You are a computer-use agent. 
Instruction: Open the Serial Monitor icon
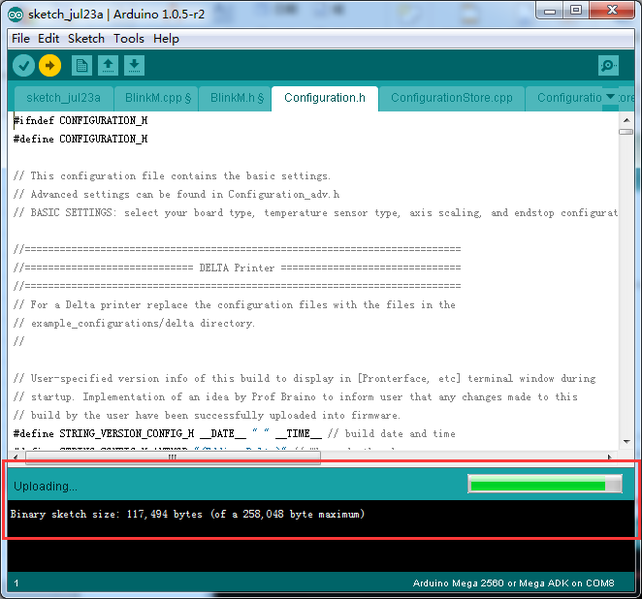(608, 66)
